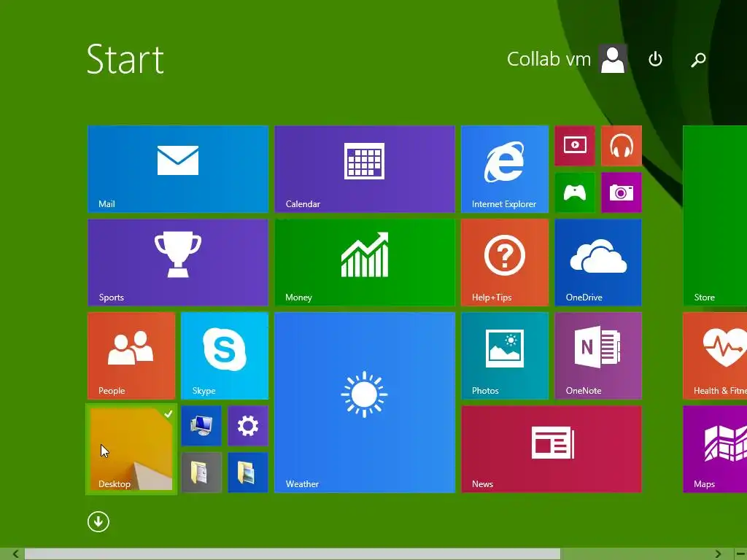This screenshot has height=560, width=747.
Task: Open the Maps tile
Action: tap(715, 448)
